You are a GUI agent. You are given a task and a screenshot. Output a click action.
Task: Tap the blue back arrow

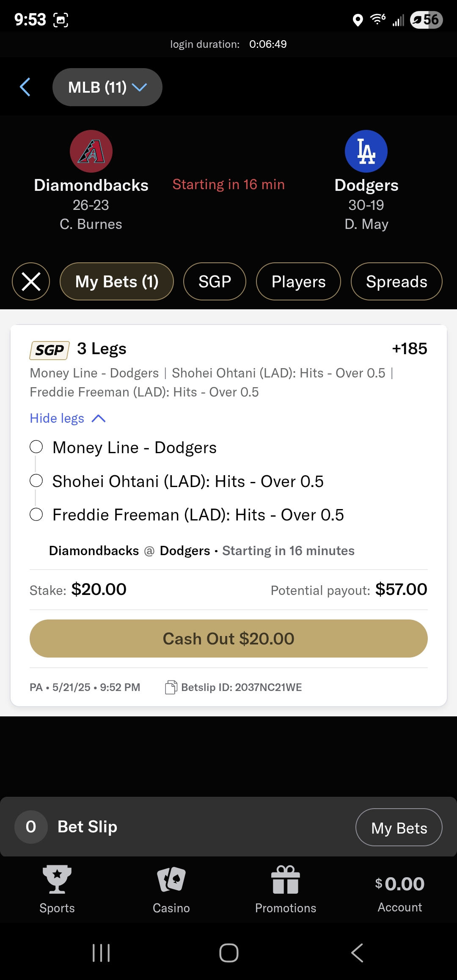[x=25, y=87]
